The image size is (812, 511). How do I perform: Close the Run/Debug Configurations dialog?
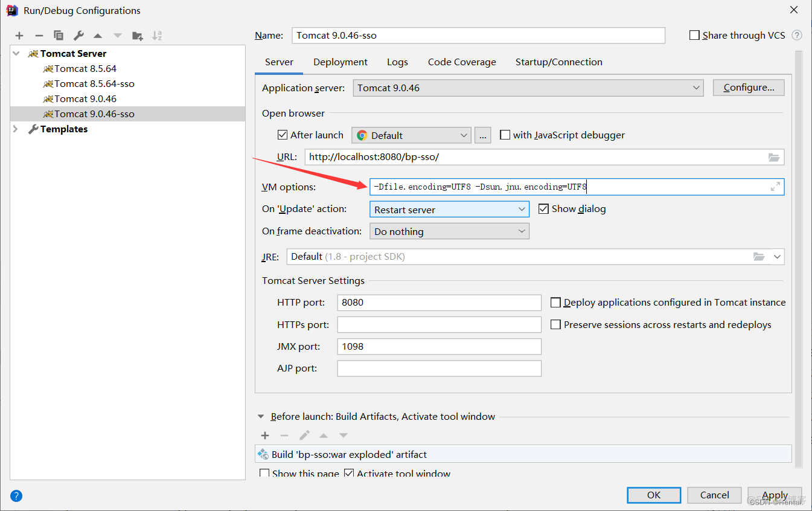point(794,9)
